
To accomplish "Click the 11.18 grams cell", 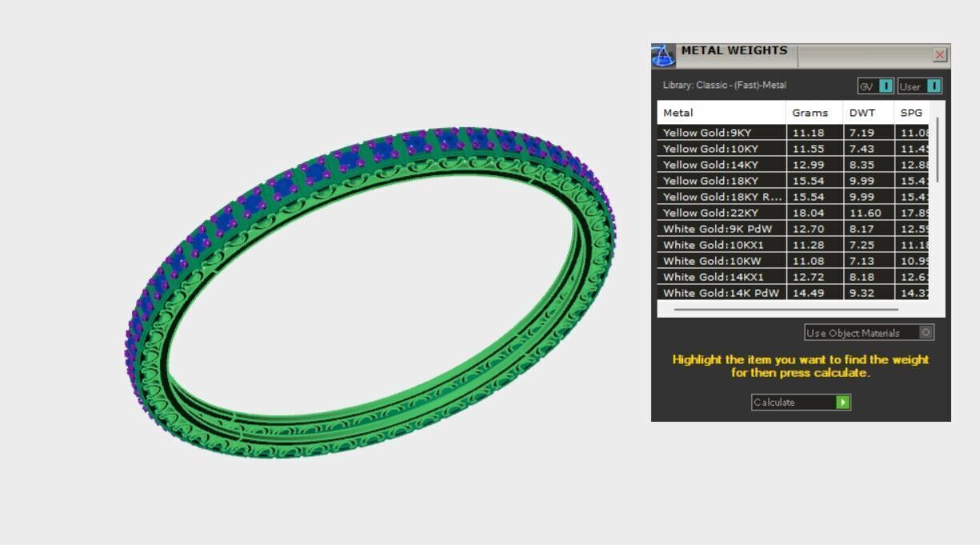I will click(x=814, y=133).
